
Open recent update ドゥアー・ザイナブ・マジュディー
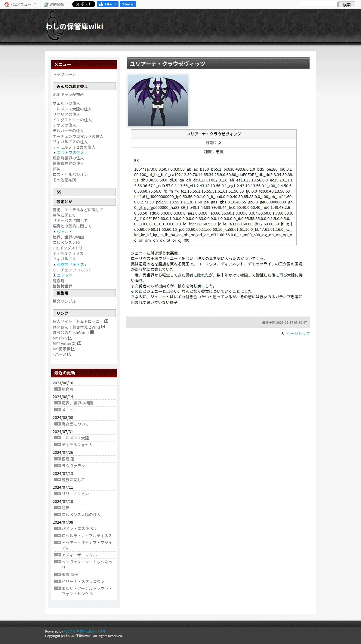pyautogui.click(x=87, y=545)
